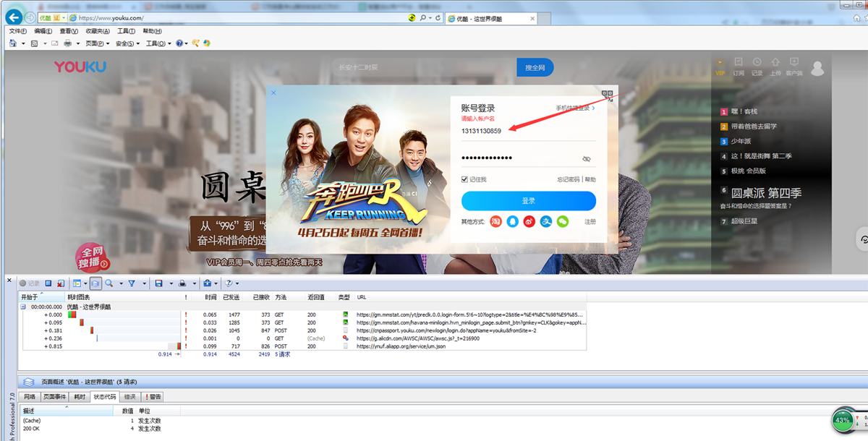Image resolution: width=868 pixels, height=441 pixels.
Task: Select the funnel Filter icon in HttpWatch
Action: click(133, 283)
